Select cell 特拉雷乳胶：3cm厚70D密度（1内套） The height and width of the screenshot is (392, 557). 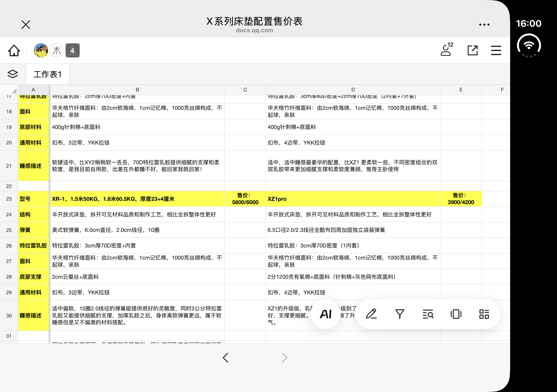pyautogui.click(x=353, y=245)
